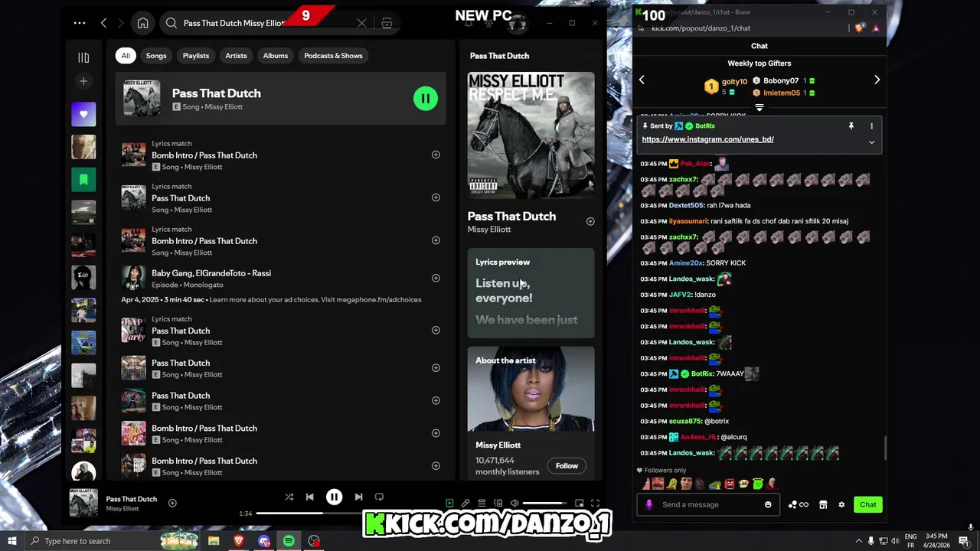
Task: Clear the Spotify search text
Action: coord(362,23)
